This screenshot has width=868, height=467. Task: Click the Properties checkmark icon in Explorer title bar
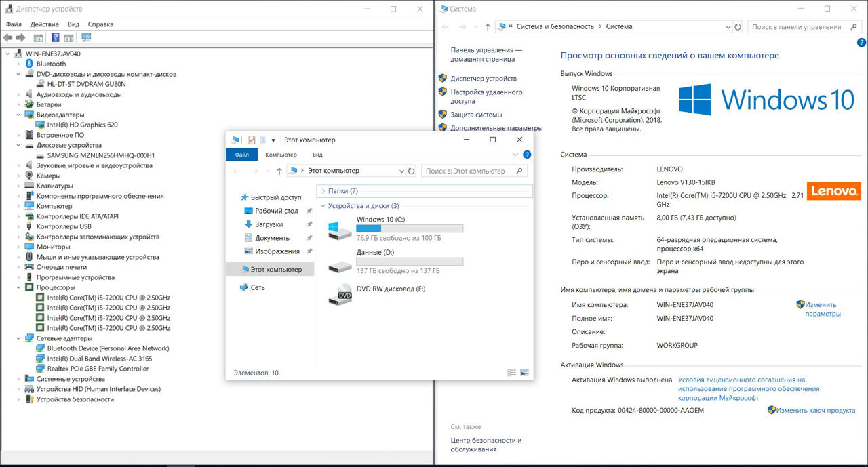(252, 140)
